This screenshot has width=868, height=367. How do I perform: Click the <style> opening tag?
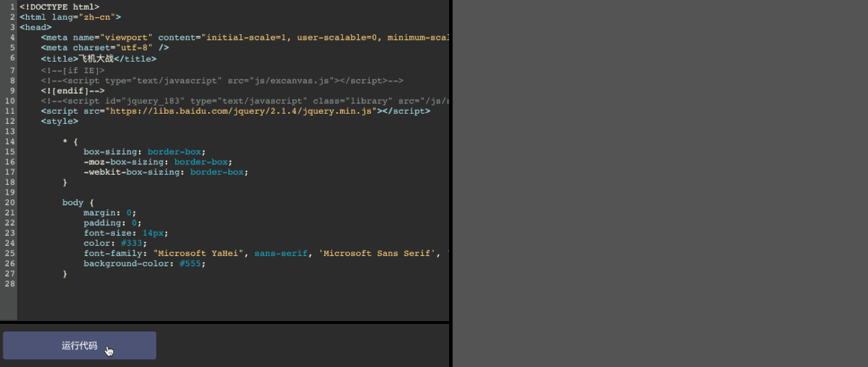60,121
